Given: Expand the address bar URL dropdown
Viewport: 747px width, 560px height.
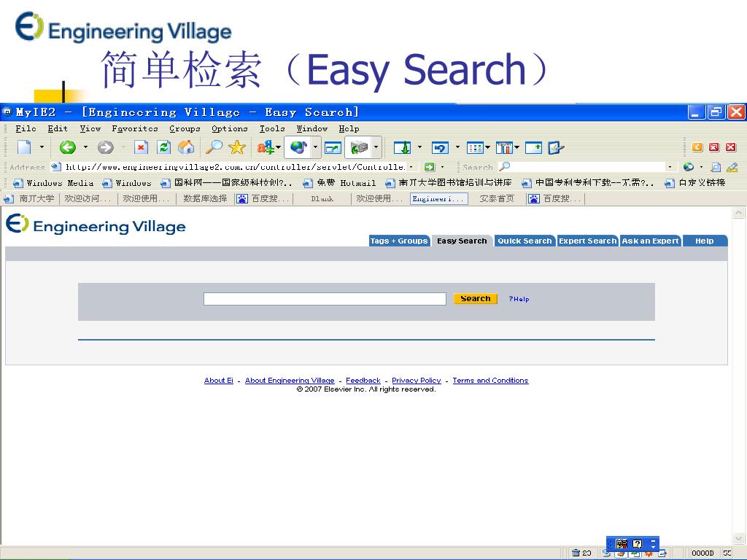Looking at the screenshot, I should click(411, 167).
